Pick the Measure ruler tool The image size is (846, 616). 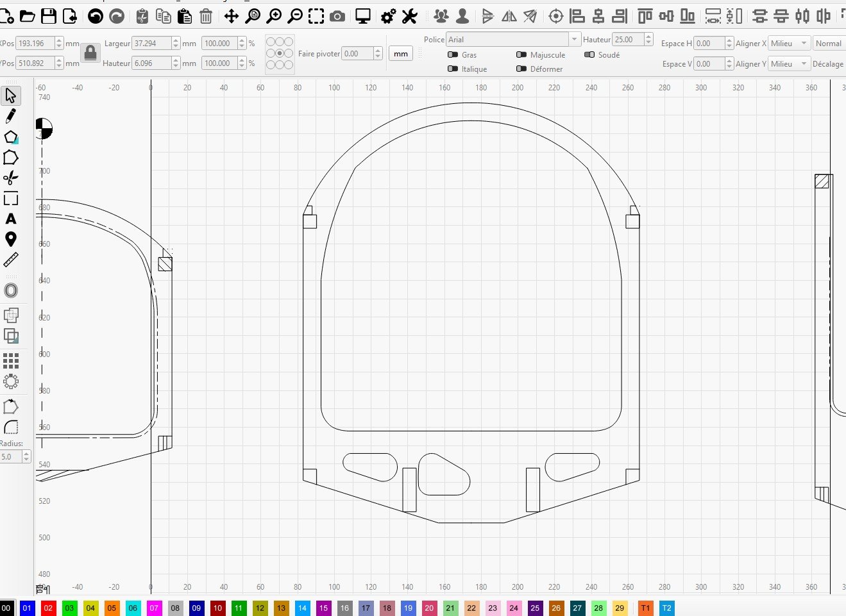pos(11,260)
